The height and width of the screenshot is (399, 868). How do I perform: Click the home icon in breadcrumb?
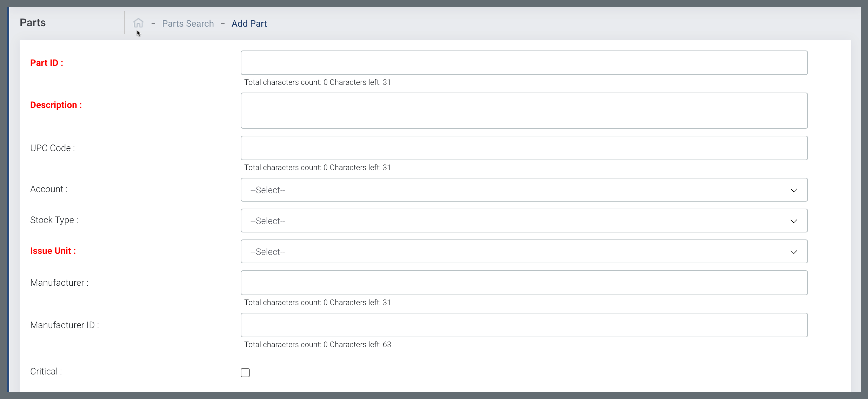[x=138, y=23]
